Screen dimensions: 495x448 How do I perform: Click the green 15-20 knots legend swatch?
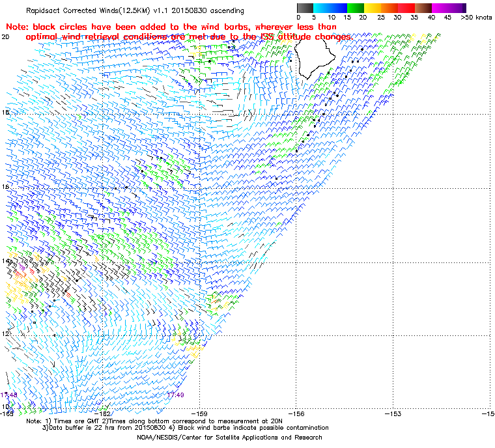356,8
